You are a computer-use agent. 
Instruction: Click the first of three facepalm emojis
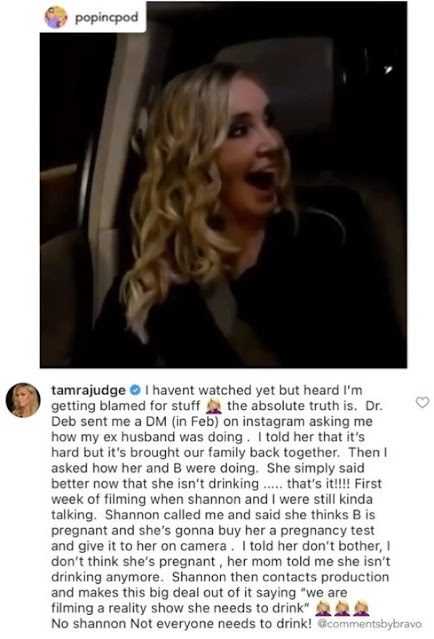[x=324, y=608]
